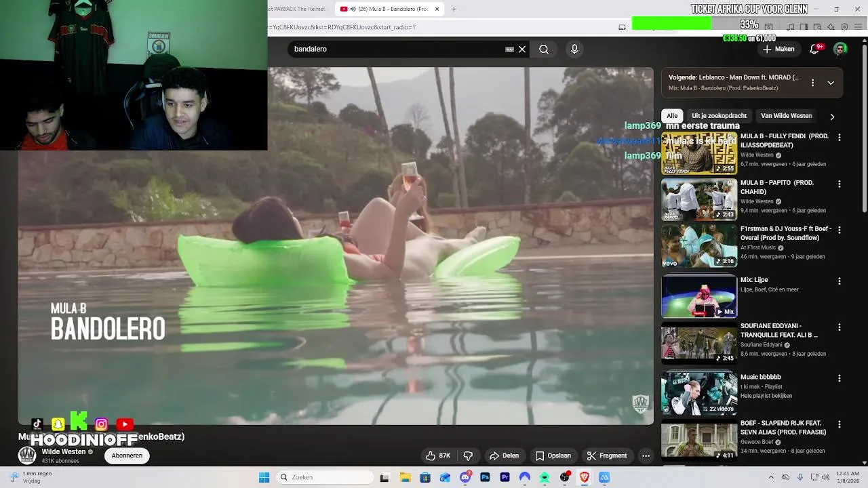The width and height of the screenshot is (868, 488).
Task: Like the video with 87K likes
Action: (438, 455)
